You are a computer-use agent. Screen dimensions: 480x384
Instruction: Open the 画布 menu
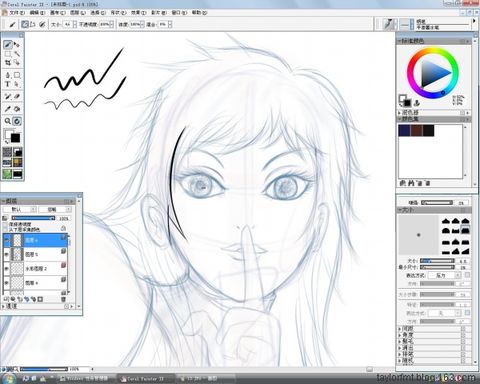point(57,13)
